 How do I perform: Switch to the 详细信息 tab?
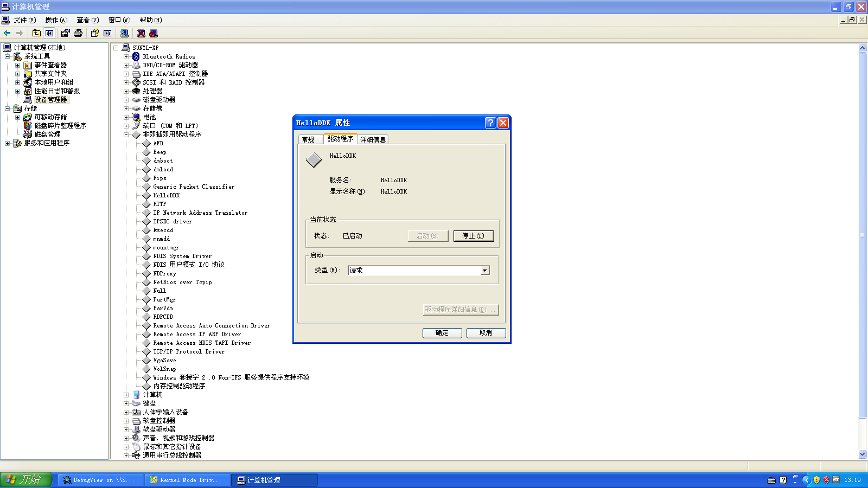click(373, 139)
